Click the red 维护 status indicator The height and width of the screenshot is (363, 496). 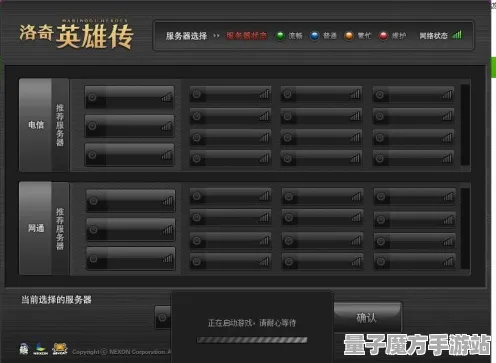coord(383,36)
